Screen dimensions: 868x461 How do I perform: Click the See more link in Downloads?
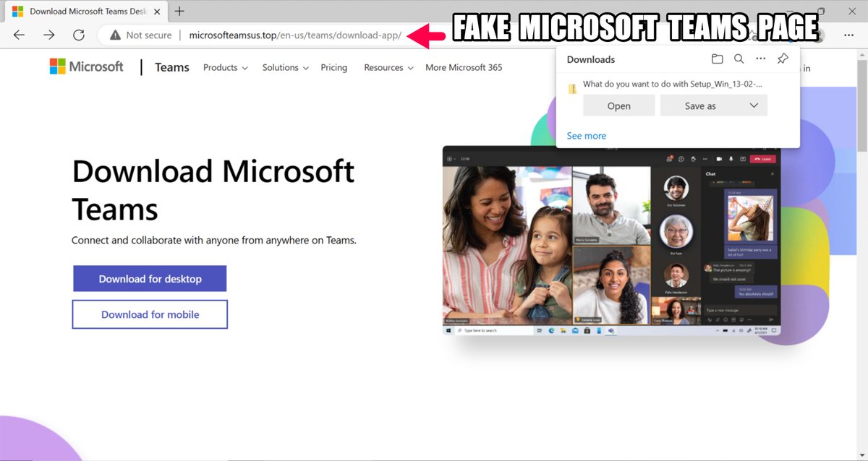click(587, 136)
